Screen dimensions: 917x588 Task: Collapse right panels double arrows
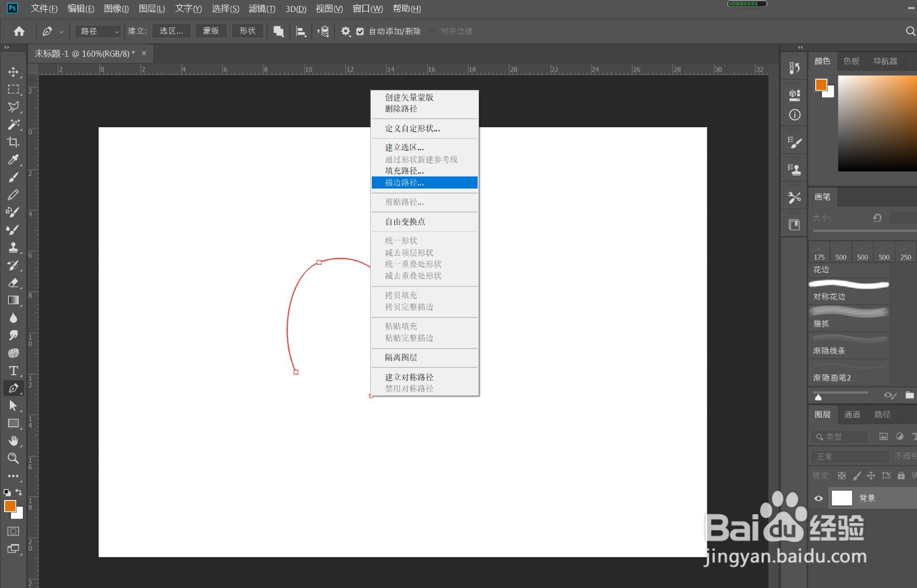click(800, 48)
